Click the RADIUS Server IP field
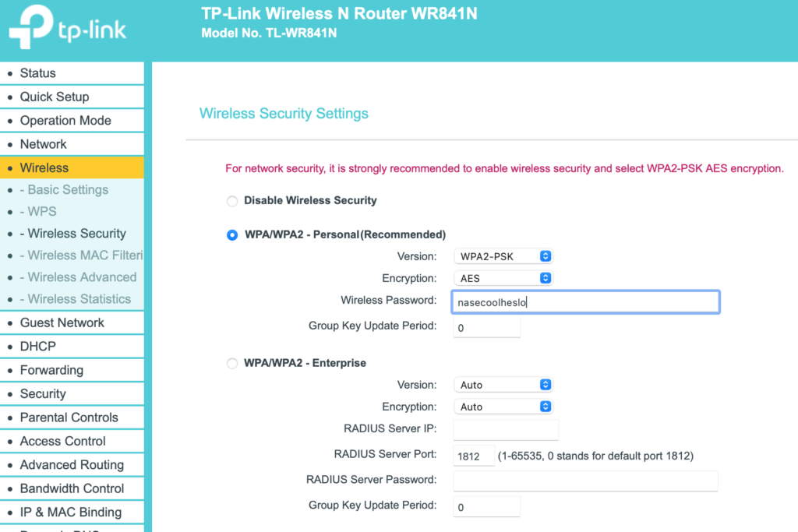The height and width of the screenshot is (532, 798). (x=506, y=429)
